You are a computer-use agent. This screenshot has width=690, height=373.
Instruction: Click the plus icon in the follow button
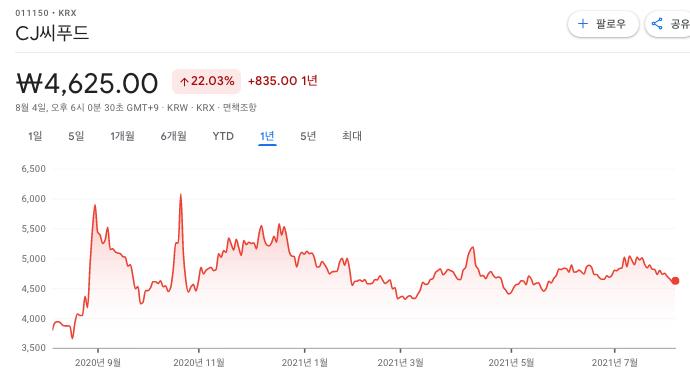click(x=583, y=24)
